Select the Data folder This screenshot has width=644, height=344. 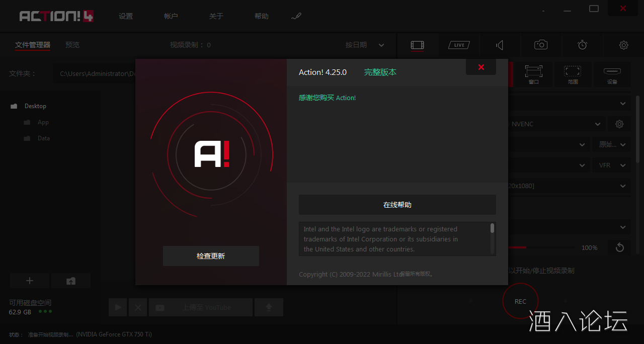pos(44,138)
